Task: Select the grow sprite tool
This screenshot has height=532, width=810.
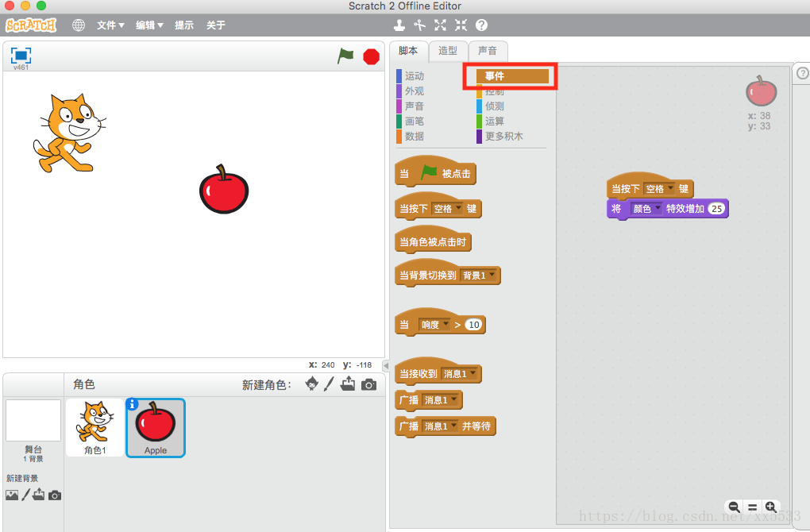Action: [440, 25]
